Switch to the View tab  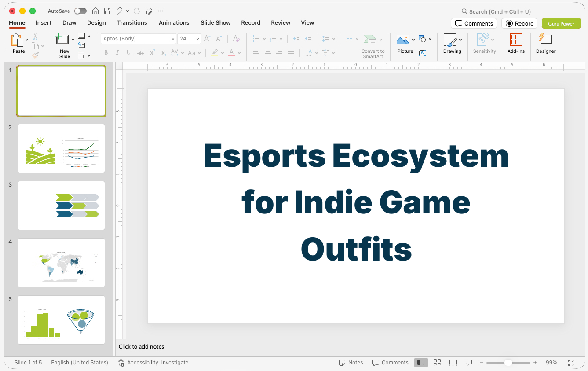click(307, 22)
